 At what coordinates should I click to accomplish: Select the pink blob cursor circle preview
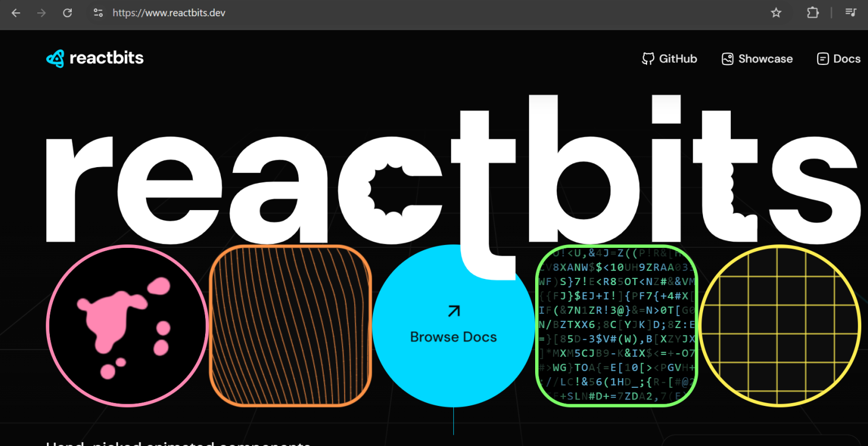(128, 326)
